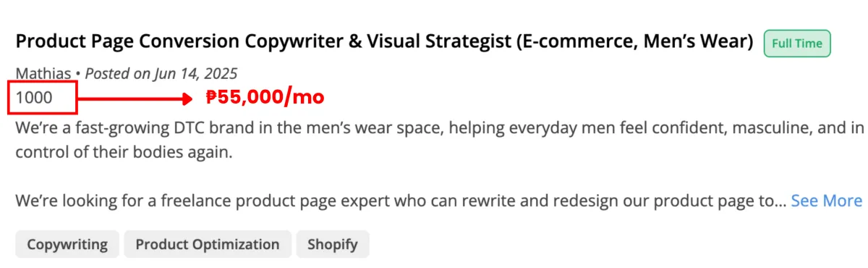Image resolution: width=868 pixels, height=268 pixels.
Task: Open the Product Page Conversion Copywriter job title
Action: pyautogui.click(x=384, y=42)
